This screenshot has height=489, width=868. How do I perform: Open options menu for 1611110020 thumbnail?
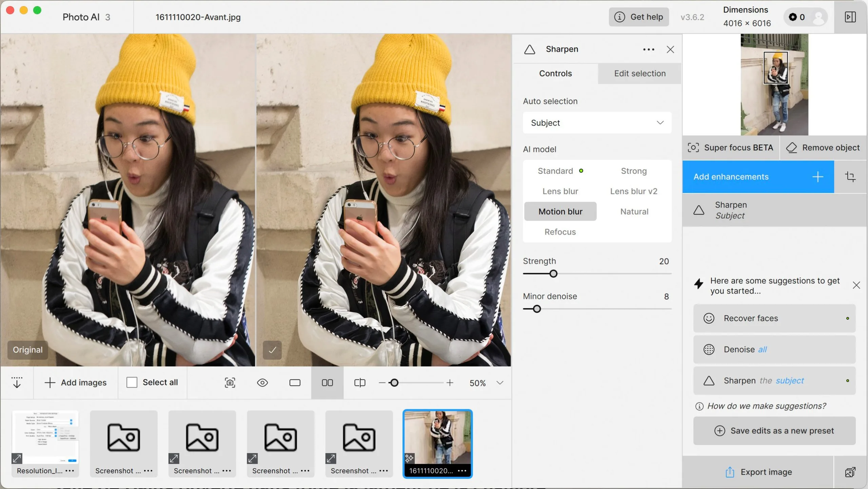[x=462, y=471]
